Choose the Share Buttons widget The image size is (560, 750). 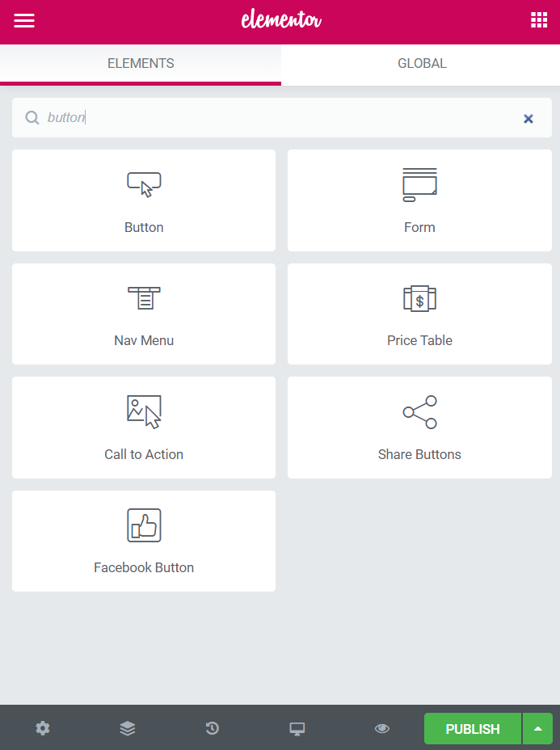pos(419,428)
